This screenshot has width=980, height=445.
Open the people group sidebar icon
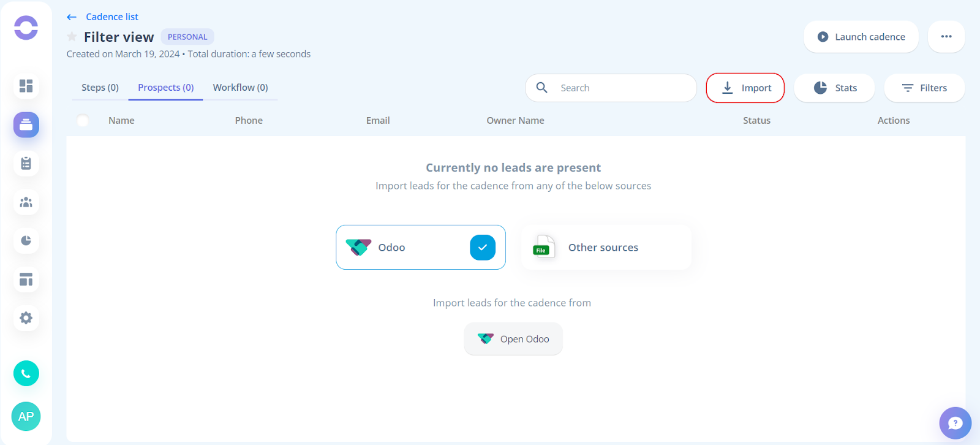coord(26,202)
